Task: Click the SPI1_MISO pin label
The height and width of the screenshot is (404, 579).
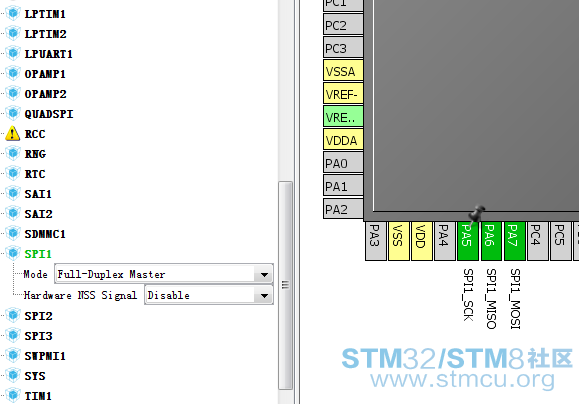Action: [x=491, y=299]
